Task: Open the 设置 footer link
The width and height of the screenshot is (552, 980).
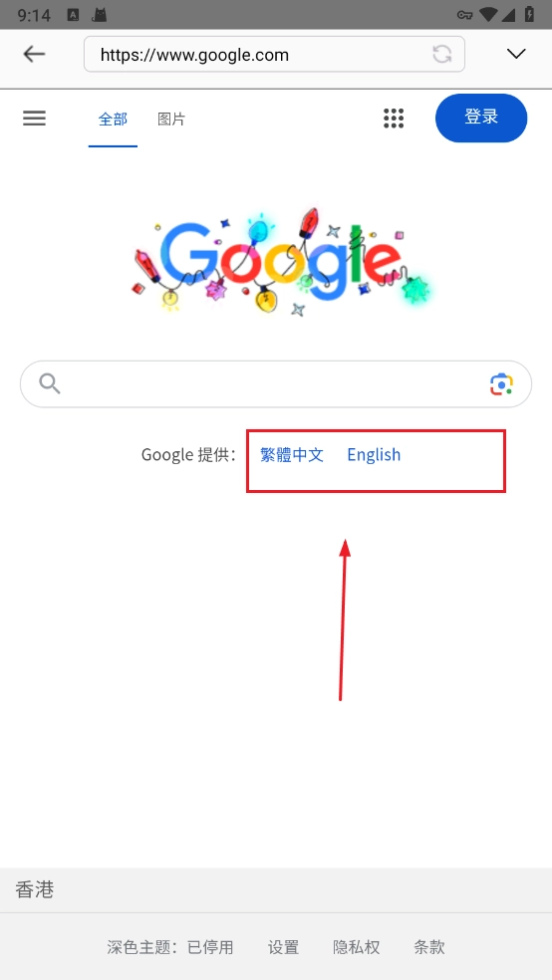Action: [x=284, y=947]
